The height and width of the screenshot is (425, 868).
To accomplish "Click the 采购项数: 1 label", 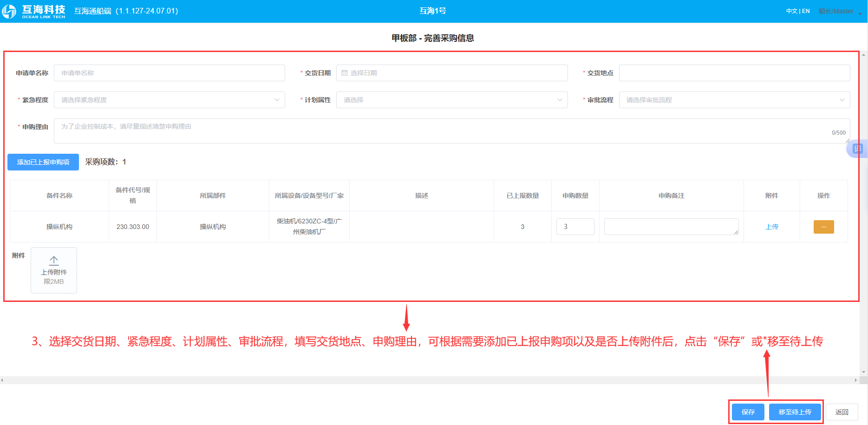I will [105, 162].
